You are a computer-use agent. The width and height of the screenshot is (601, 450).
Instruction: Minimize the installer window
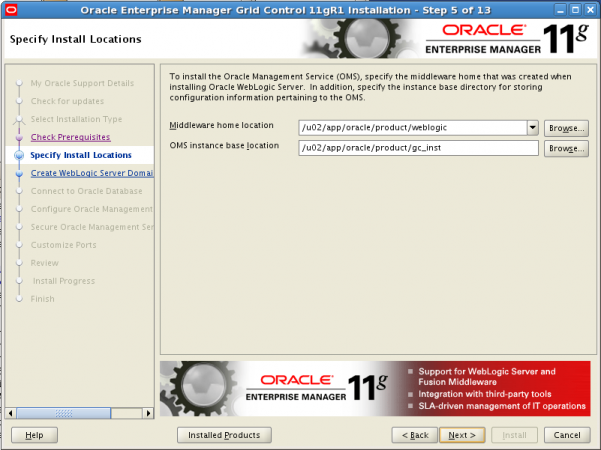click(x=560, y=10)
